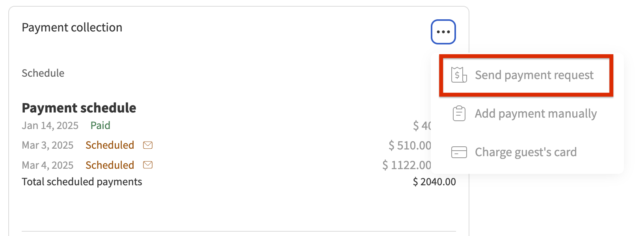Viewport: 644px width, 236px height.
Task: Click envelope icon for Mar 4 payment
Action: pos(148,165)
